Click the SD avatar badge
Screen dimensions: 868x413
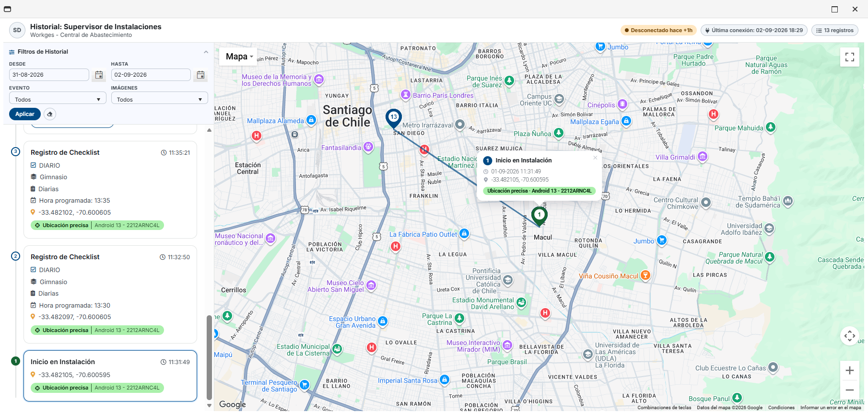(17, 30)
